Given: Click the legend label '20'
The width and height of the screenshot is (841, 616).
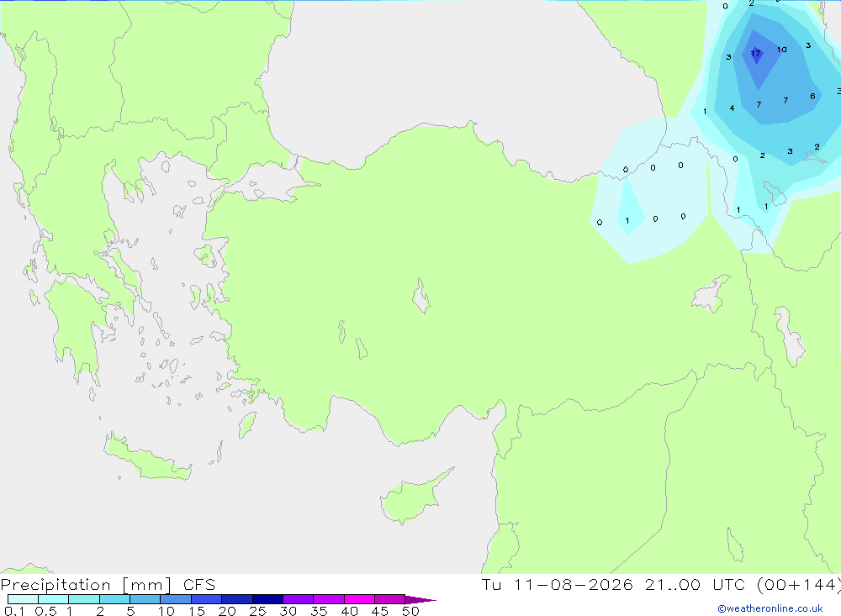Looking at the screenshot, I should [x=227, y=611].
